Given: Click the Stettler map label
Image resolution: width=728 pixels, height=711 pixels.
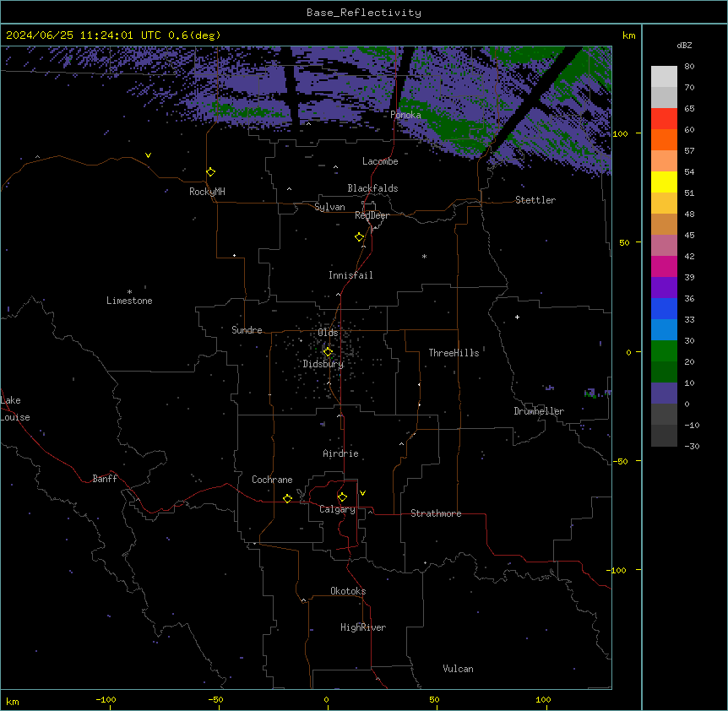Looking at the screenshot, I should 535,200.
